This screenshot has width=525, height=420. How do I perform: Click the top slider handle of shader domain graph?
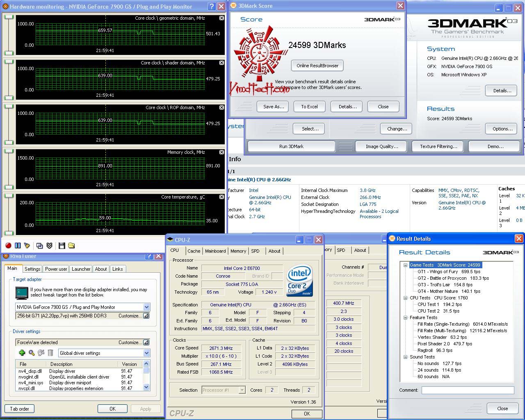point(9,62)
